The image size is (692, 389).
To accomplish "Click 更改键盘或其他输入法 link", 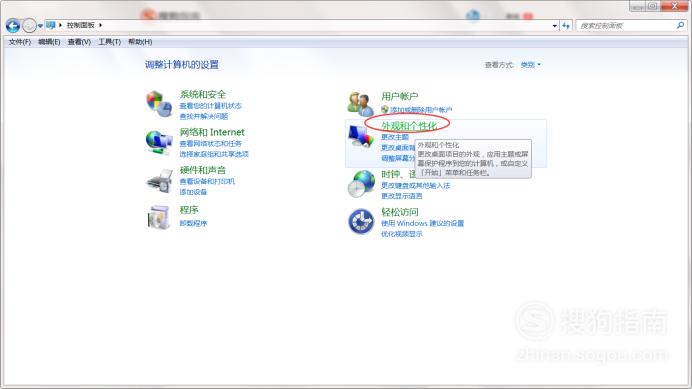I will click(x=416, y=185).
